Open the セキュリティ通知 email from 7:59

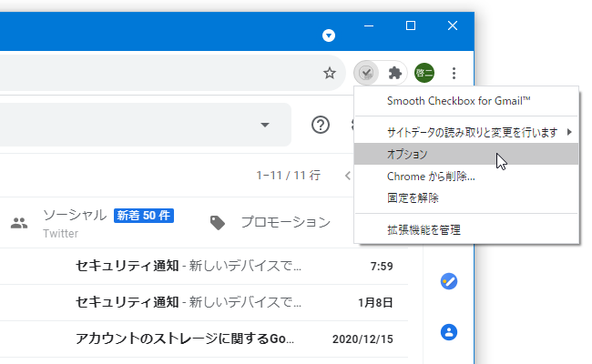pyautogui.click(x=204, y=267)
